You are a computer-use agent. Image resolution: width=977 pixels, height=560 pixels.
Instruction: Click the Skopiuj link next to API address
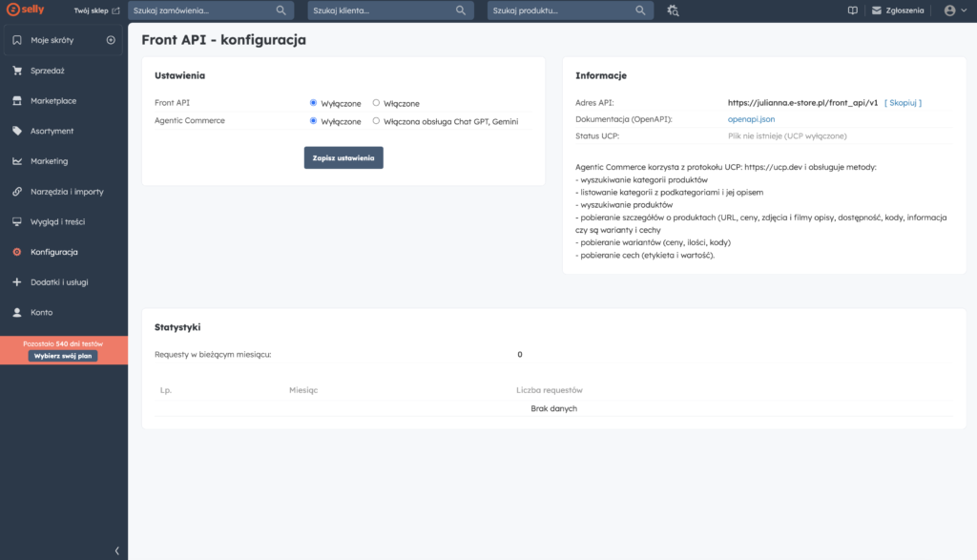(x=903, y=103)
